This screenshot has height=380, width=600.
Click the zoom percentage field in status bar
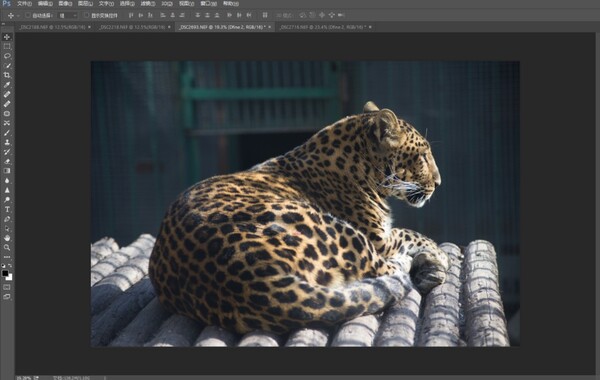tap(24, 378)
